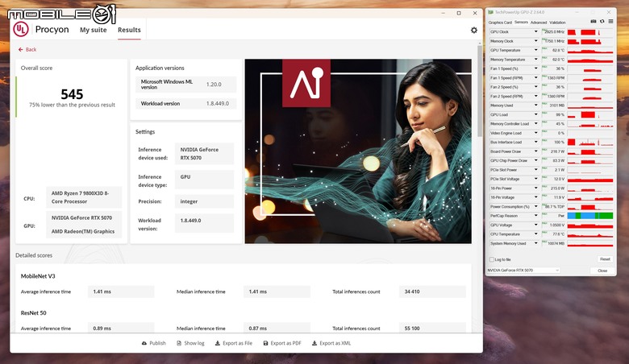Click AMD Radeon(TM) Graphics GPU entry

[x=83, y=231]
